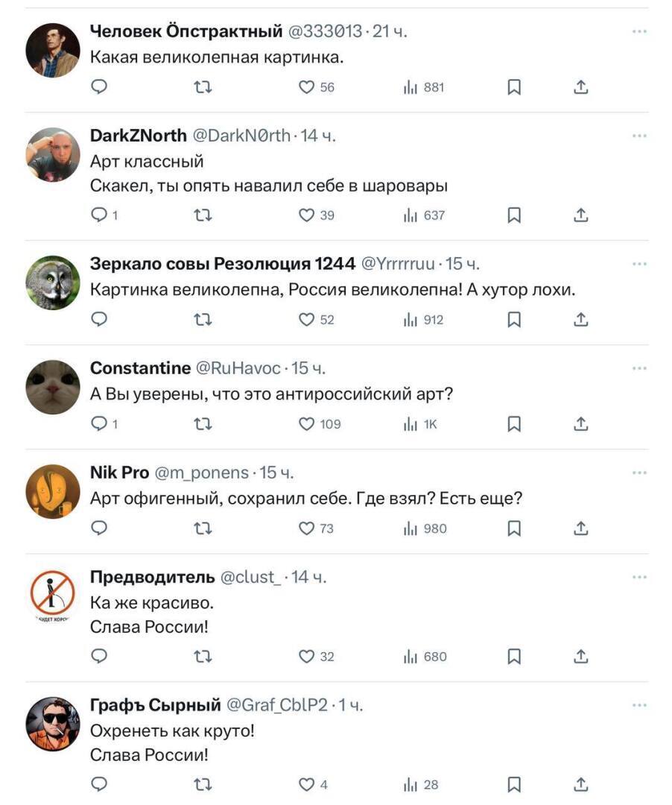View analytics for Предводитель's tweet
672x805 pixels.
click(x=410, y=657)
